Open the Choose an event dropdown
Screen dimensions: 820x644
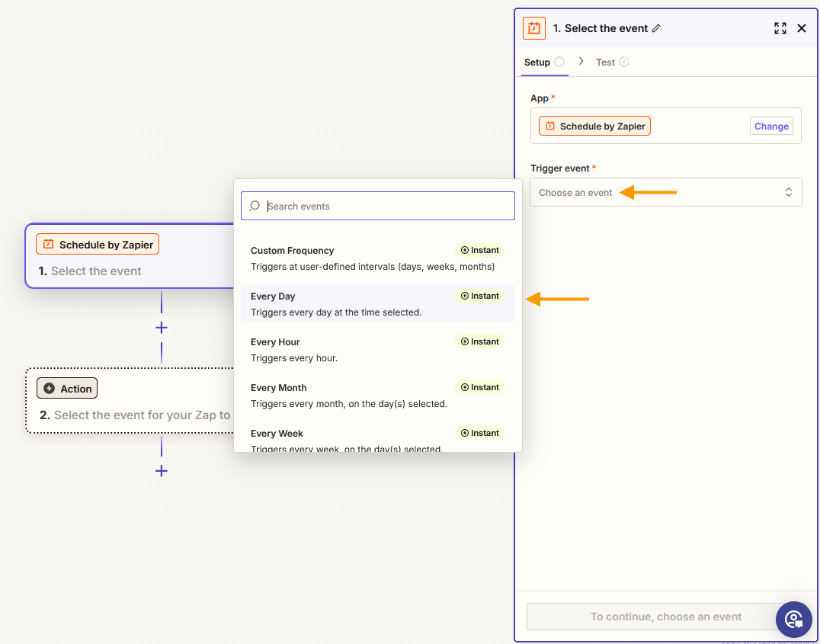[x=666, y=193]
